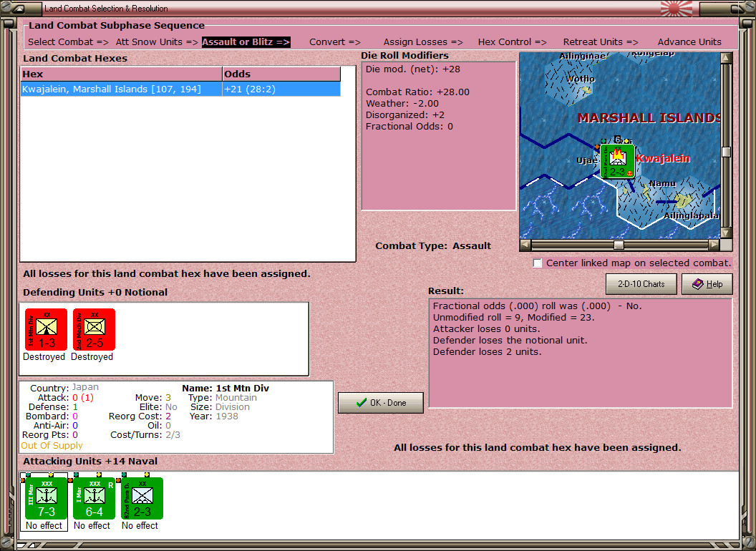Click OK - Done button

[x=381, y=403]
